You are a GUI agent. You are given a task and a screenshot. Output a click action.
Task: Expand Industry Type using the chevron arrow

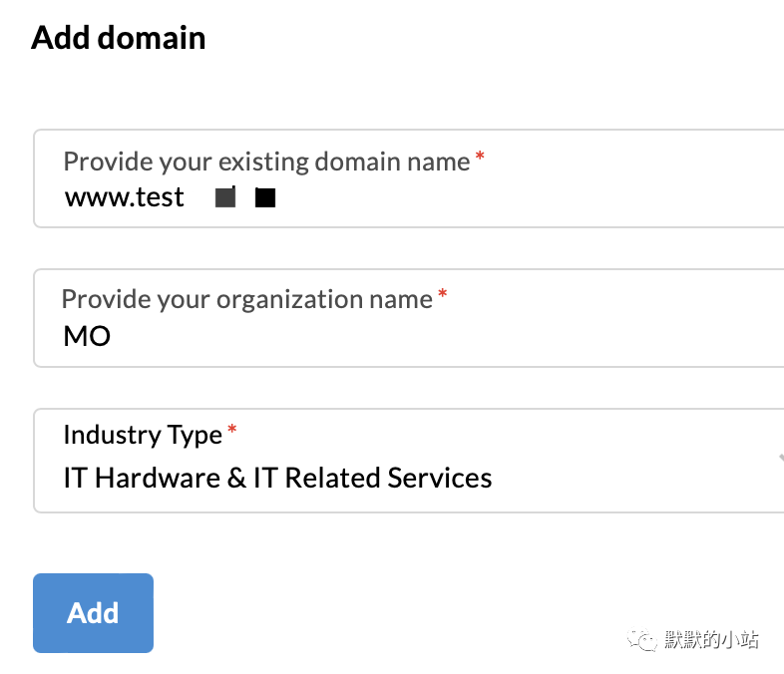click(x=780, y=458)
